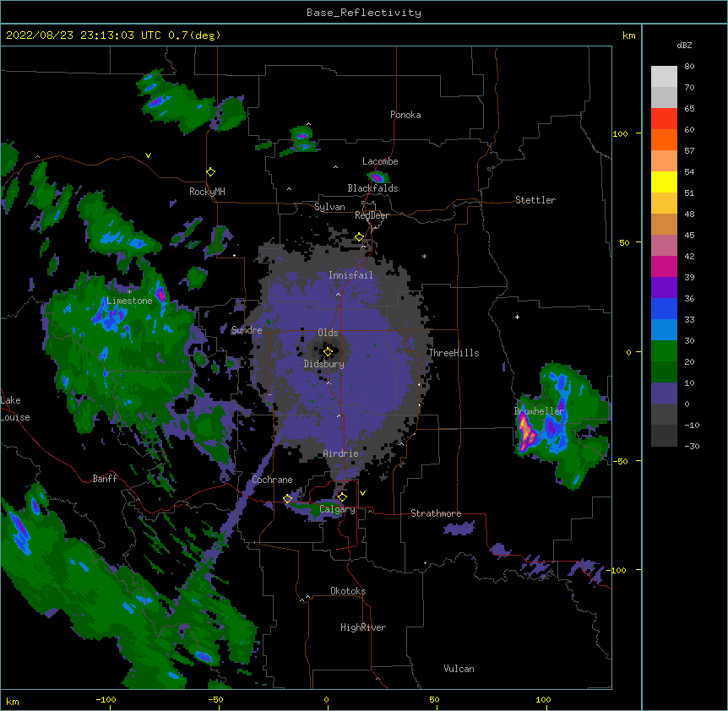Image resolution: width=728 pixels, height=711 pixels.
Task: Click the Lacombe town label
Action: (380, 161)
